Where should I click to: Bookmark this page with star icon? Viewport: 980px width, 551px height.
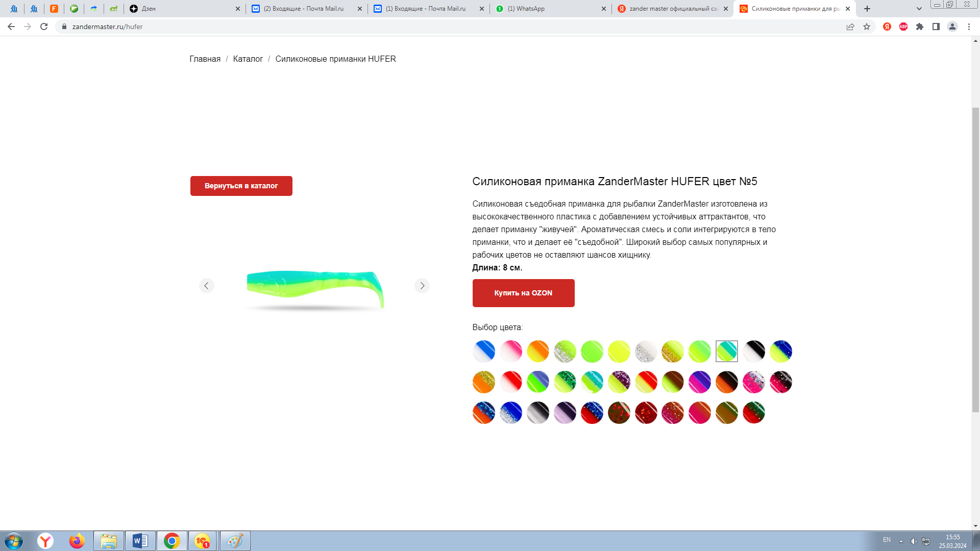pos(867,27)
